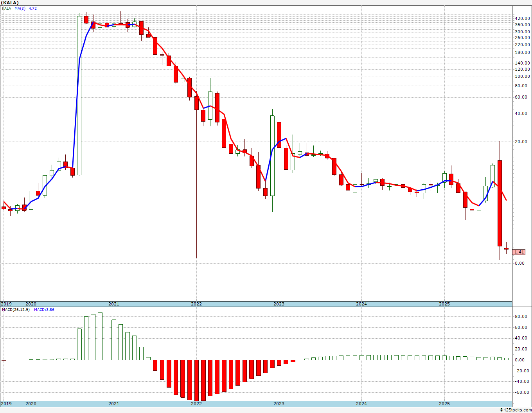Select 2019 on the price chart time axis
This screenshot has width=532, height=413.
click(x=6, y=304)
